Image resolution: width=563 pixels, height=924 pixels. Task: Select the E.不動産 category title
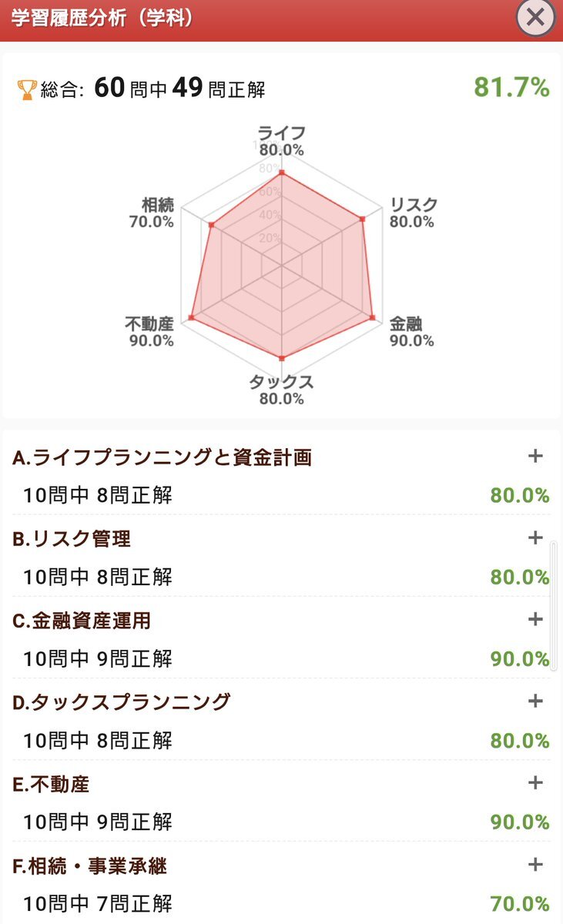51,785
